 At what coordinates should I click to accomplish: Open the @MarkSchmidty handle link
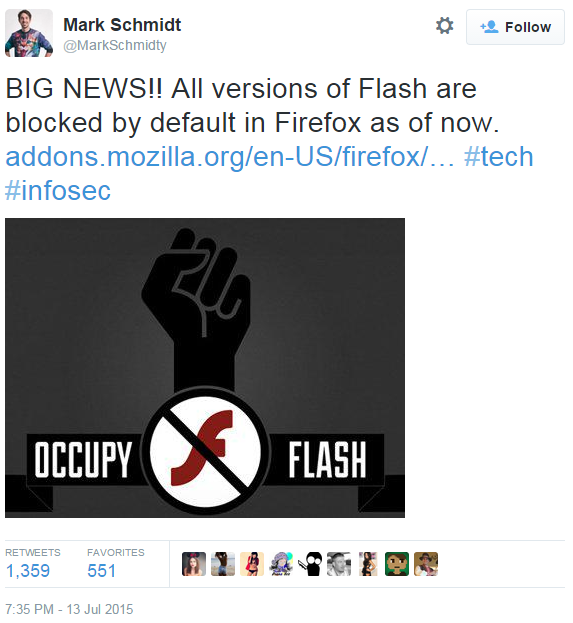pyautogui.click(x=115, y=45)
